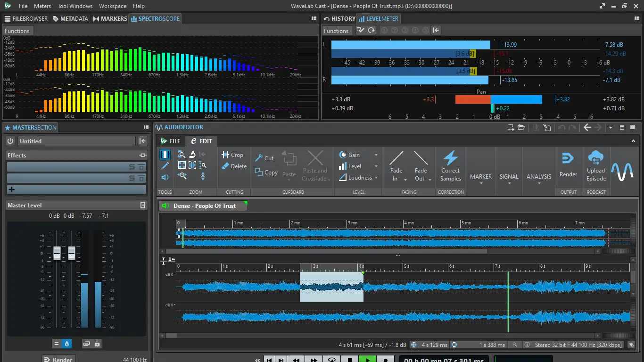Toggle the fader unlock padlock button
The height and width of the screenshot is (362, 644).
point(97,344)
